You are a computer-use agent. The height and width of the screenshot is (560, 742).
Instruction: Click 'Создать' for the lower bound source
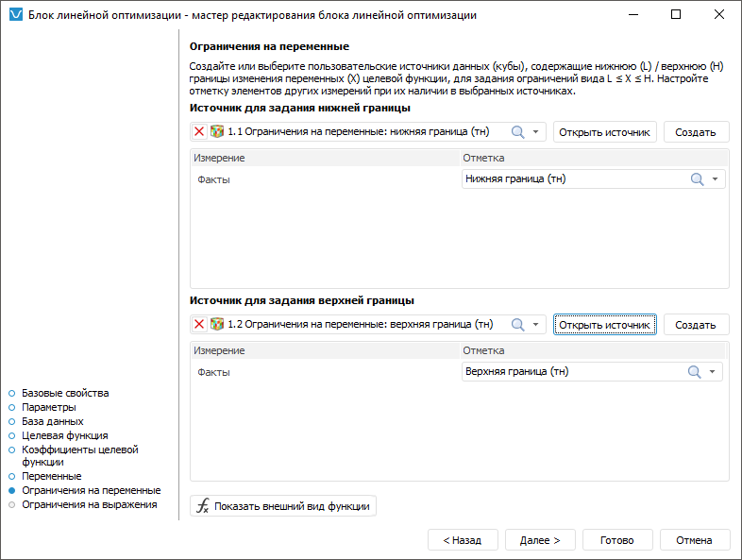pos(696,132)
